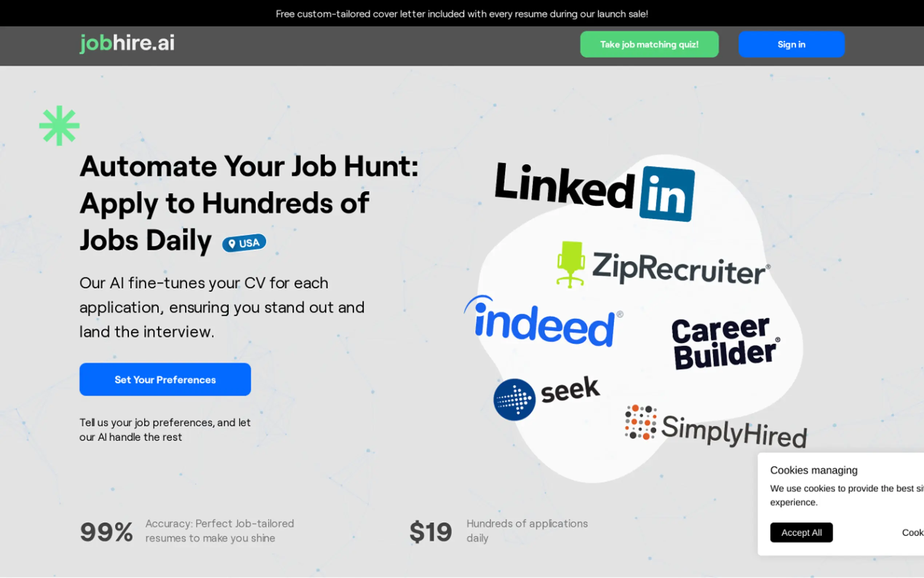Image resolution: width=924 pixels, height=578 pixels.
Task: Open the cookie settings link
Action: [x=912, y=533]
